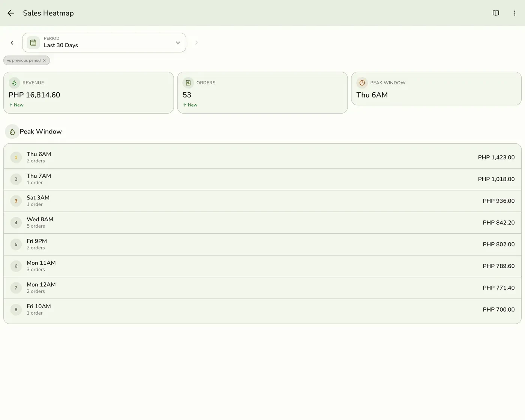
Task: Click the New indicator under Revenue
Action: coord(16,105)
